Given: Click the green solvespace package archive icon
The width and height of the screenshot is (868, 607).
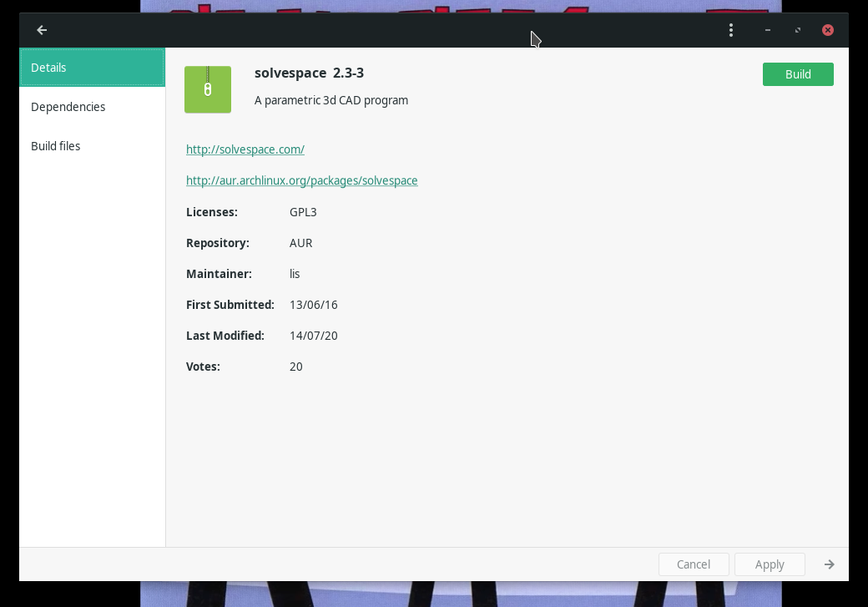Looking at the screenshot, I should 208,89.
